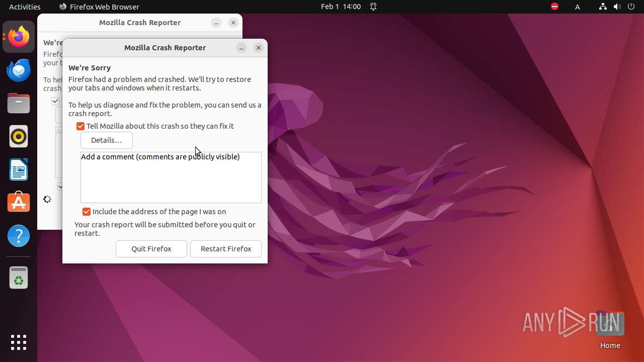Click the front Mozilla Crash Reporter title
The width and height of the screenshot is (644, 362).
point(165,48)
